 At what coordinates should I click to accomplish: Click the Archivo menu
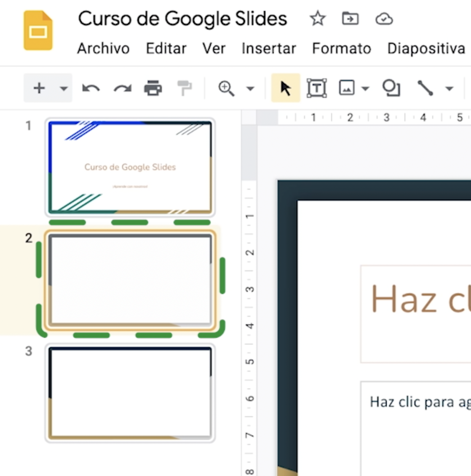pos(103,48)
